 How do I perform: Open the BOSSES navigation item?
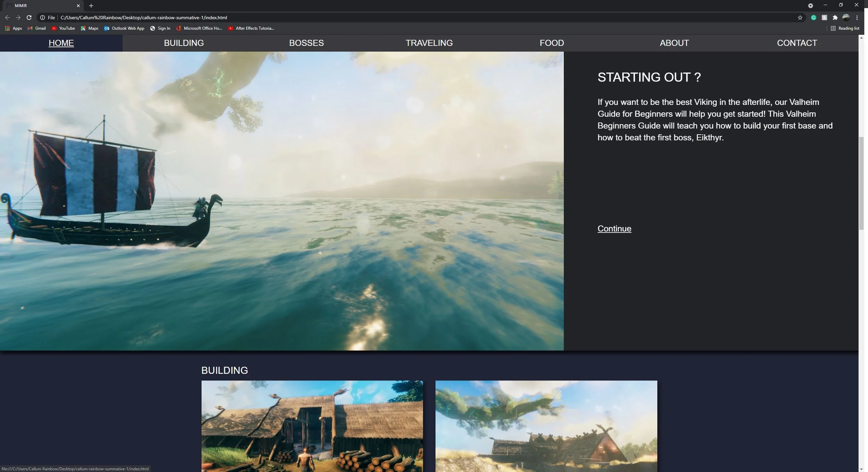pos(306,43)
